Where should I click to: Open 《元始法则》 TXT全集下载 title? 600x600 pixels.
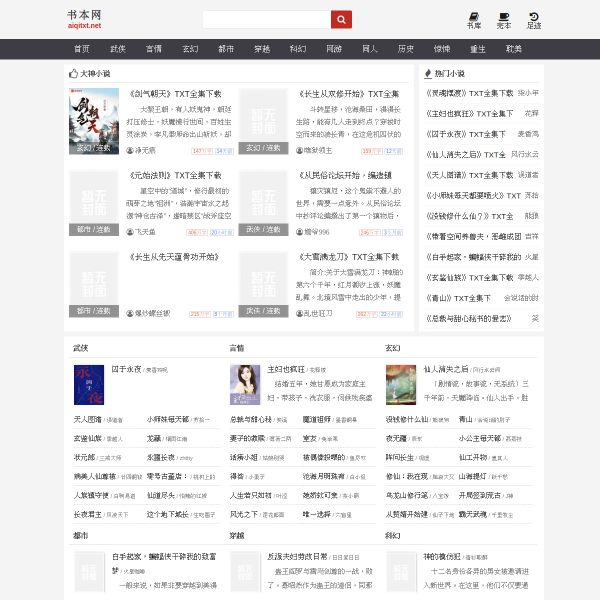[x=176, y=176]
